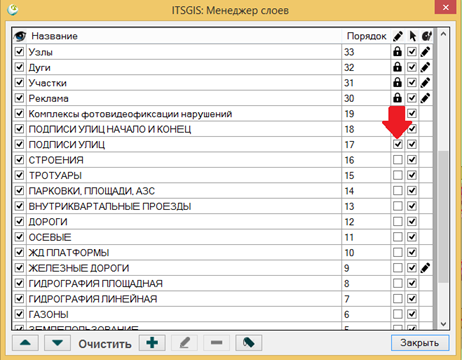Select the ПАРКОВКИ, ПЛОЩАДИ, АЗС layer name
Image resolution: width=462 pixels, height=360 pixels.
pos(92,191)
